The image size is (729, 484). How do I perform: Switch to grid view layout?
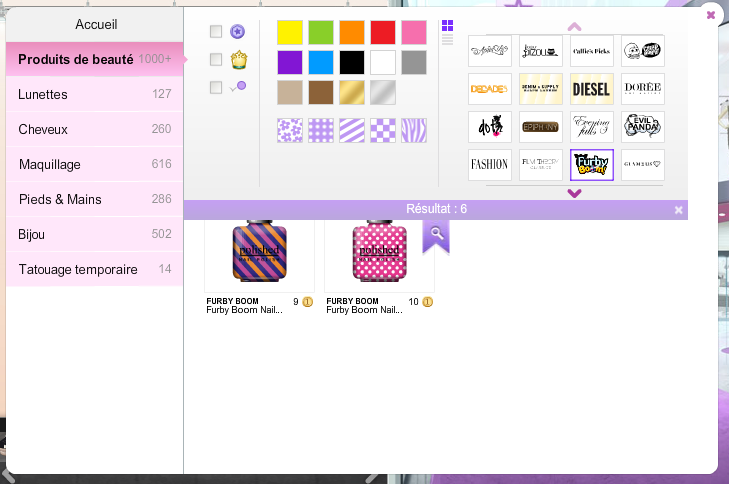(x=447, y=26)
